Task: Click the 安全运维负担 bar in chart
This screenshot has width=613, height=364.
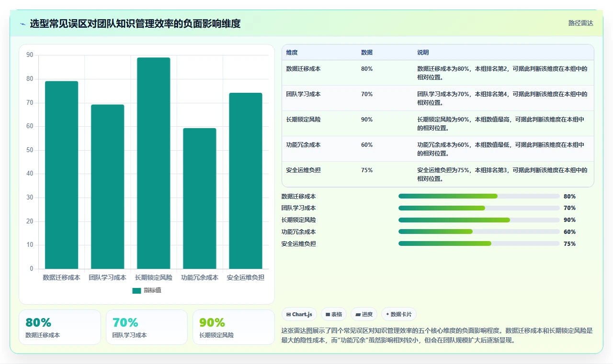Action: [245, 181]
